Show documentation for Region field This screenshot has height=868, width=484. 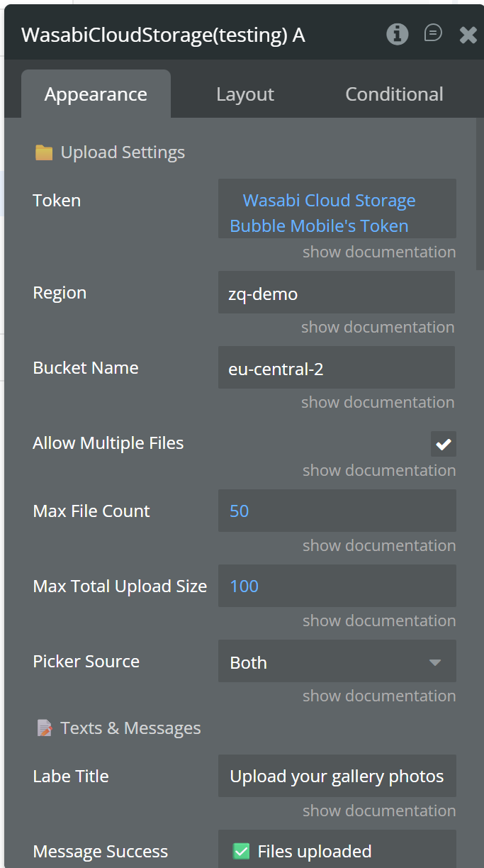(378, 327)
